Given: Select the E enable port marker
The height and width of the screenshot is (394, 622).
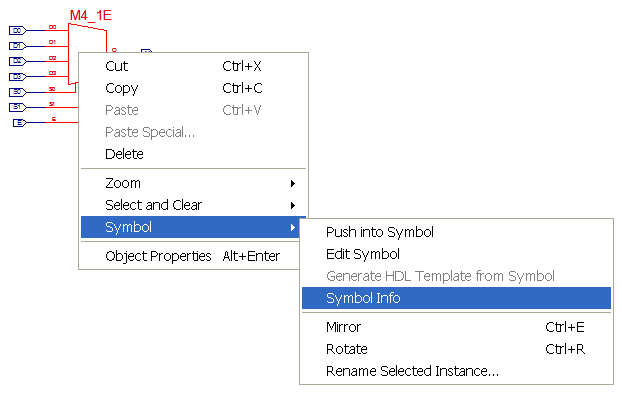Looking at the screenshot, I should pyautogui.click(x=19, y=123).
